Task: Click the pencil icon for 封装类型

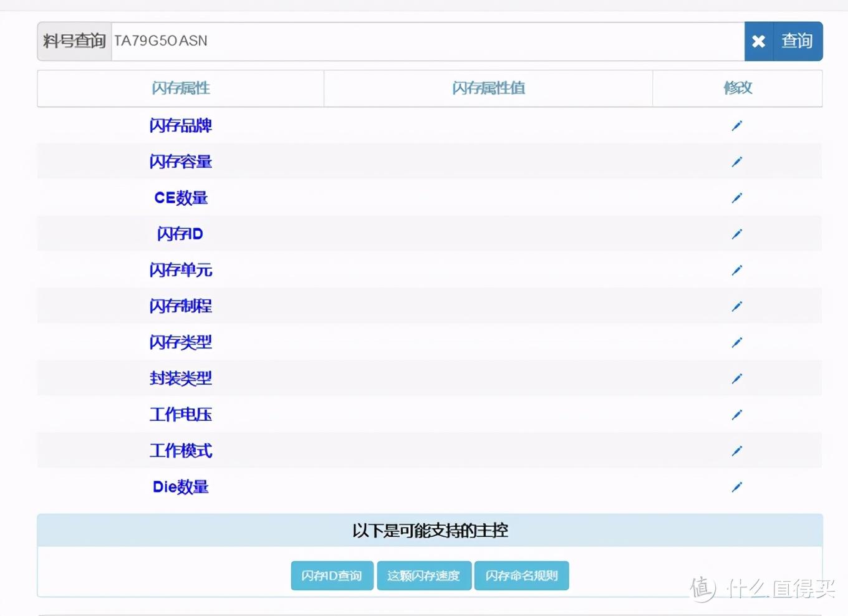Action: [737, 378]
